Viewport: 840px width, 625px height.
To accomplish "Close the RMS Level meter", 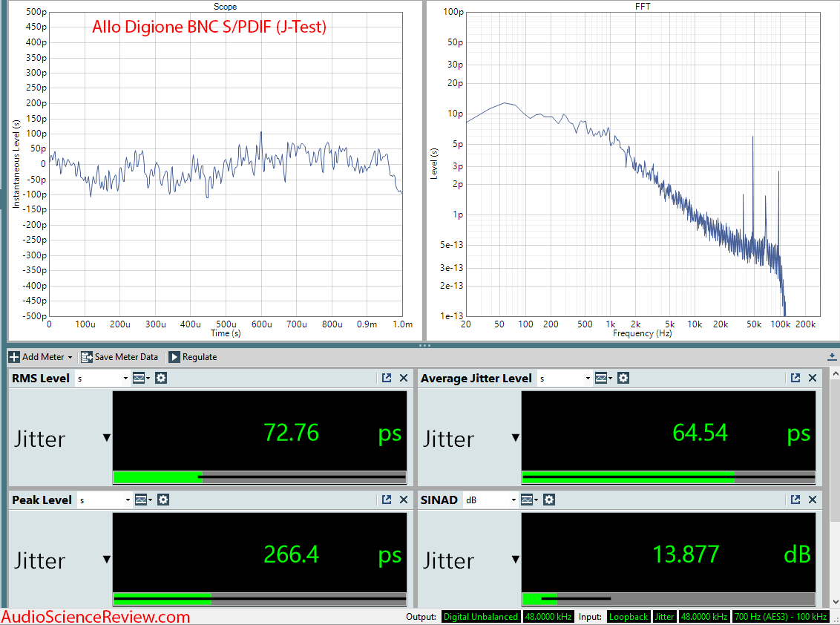I will point(404,379).
